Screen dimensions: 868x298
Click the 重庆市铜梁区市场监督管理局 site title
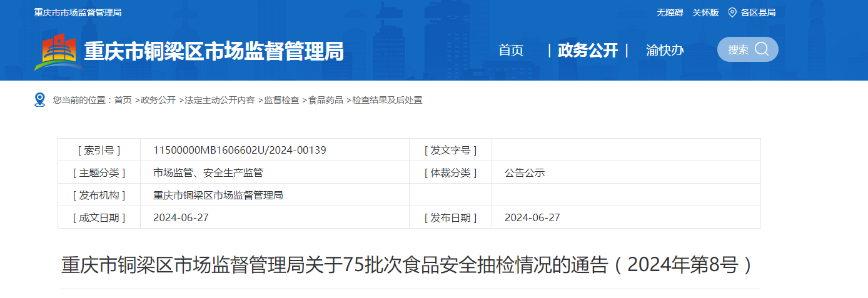point(214,51)
